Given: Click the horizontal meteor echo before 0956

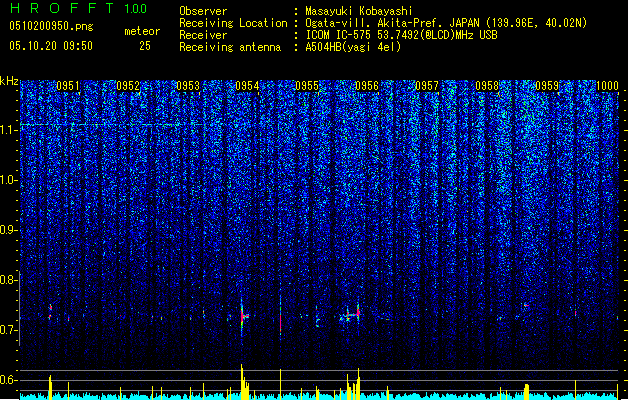Looking at the screenshot, I should coord(350,315).
